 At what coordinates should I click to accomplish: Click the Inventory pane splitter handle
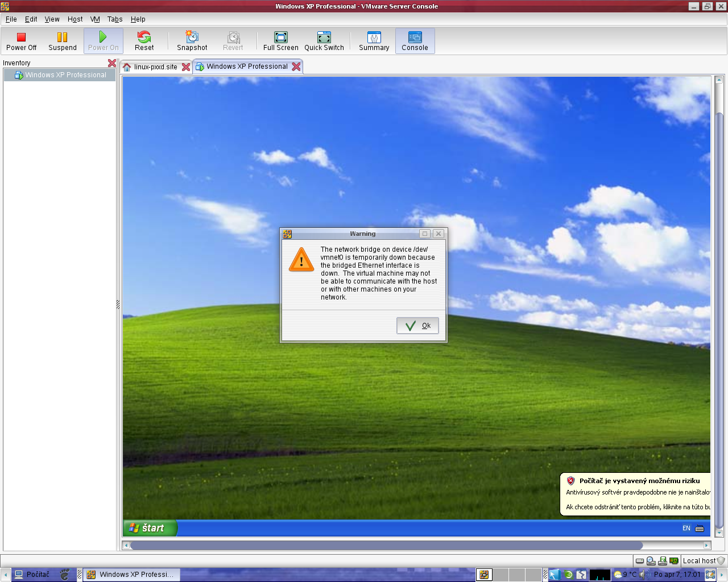click(x=118, y=304)
